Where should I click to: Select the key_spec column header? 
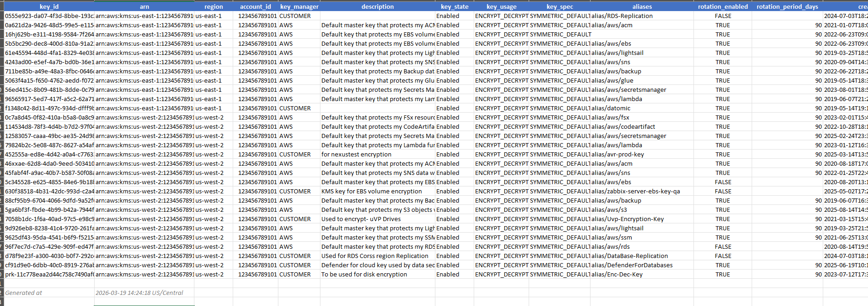560,6
